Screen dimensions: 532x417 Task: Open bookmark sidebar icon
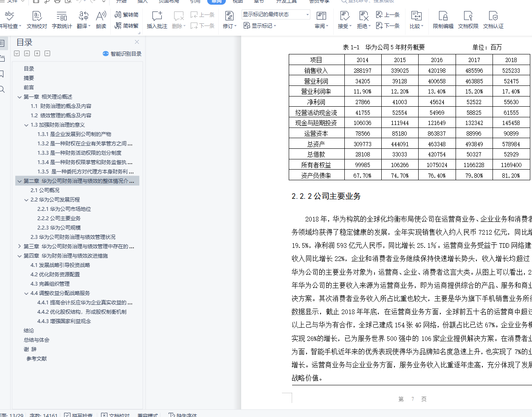(2, 74)
